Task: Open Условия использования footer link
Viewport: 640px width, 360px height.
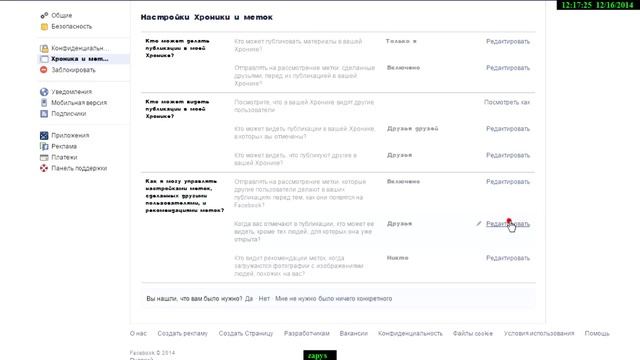Action: (539, 333)
